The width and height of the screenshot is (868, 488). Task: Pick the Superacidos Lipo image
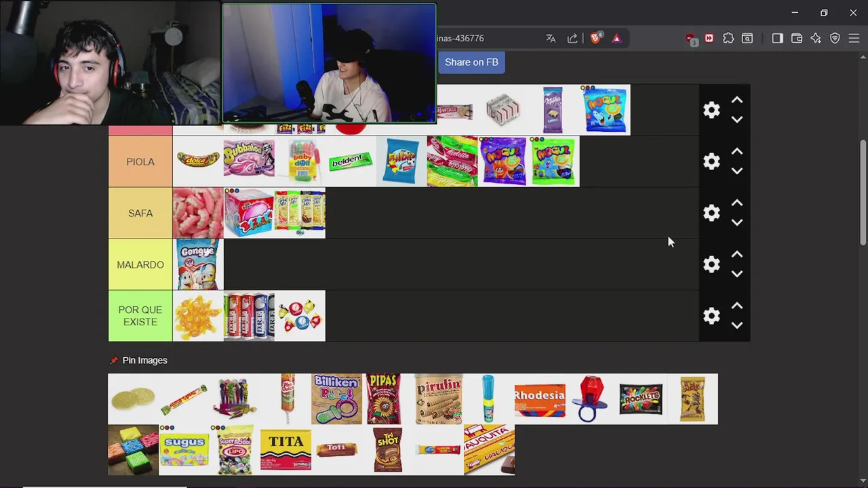click(235, 450)
